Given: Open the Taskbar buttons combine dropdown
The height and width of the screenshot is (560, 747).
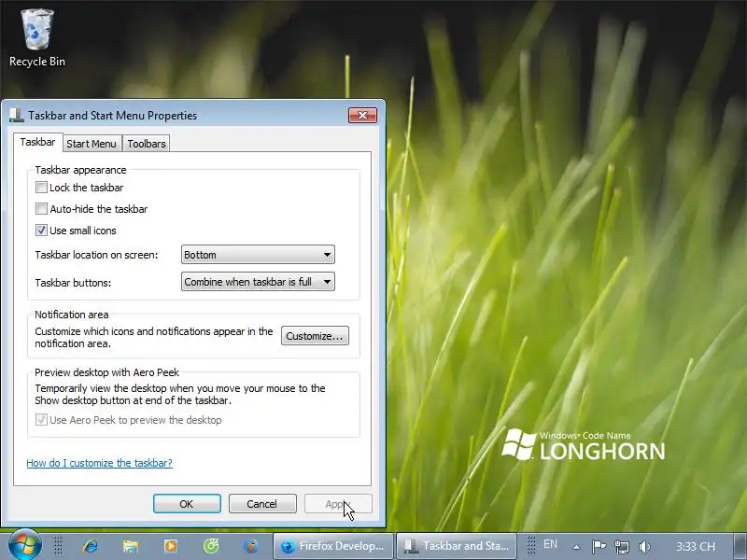Looking at the screenshot, I should coord(258,282).
